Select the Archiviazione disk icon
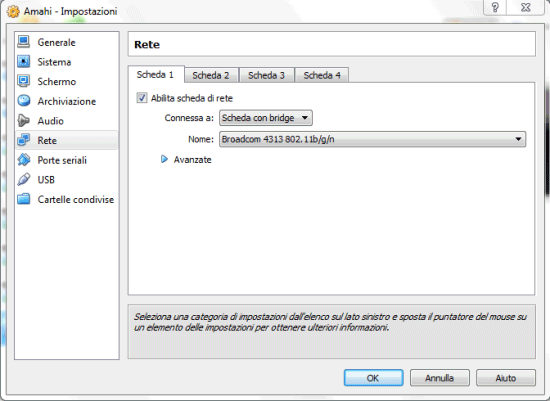This screenshot has height=401, width=550. 24,101
